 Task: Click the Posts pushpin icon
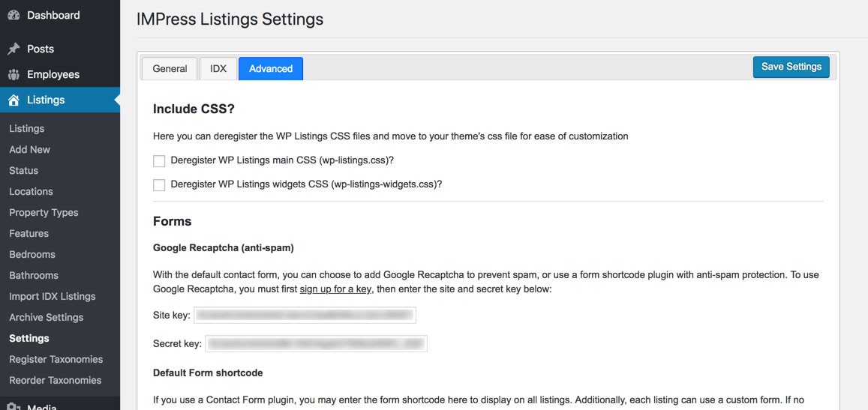tap(14, 49)
